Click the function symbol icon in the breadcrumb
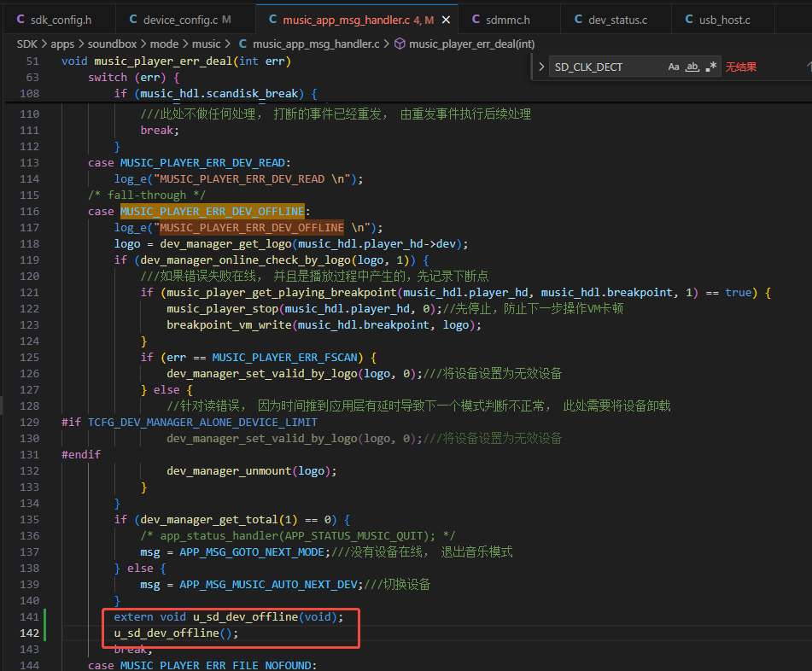The image size is (812, 671). pos(400,44)
